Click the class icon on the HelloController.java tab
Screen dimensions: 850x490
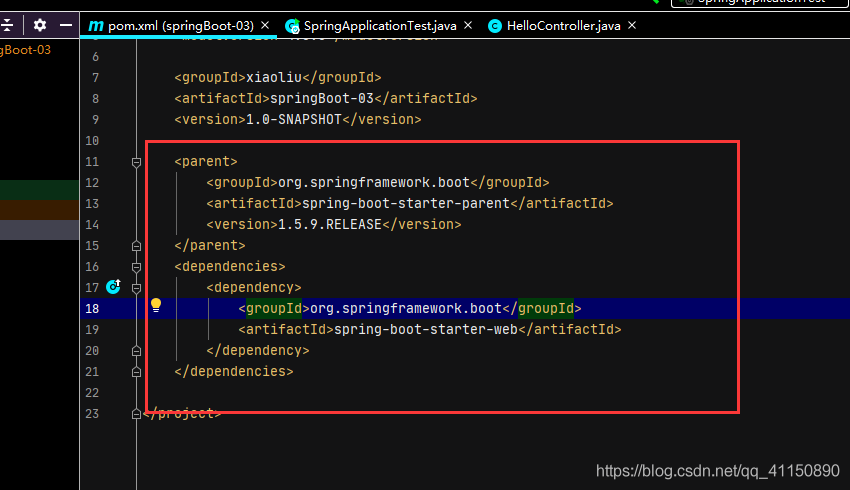pos(494,25)
